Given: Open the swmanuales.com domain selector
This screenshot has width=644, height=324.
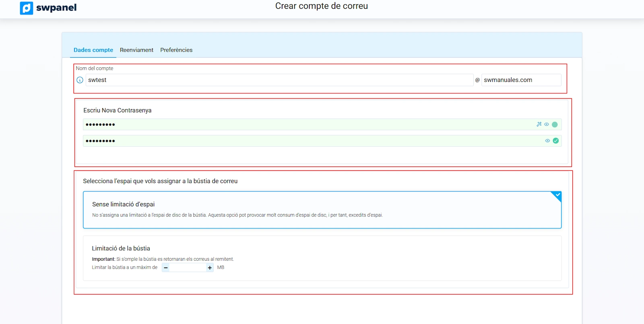Looking at the screenshot, I should point(521,80).
